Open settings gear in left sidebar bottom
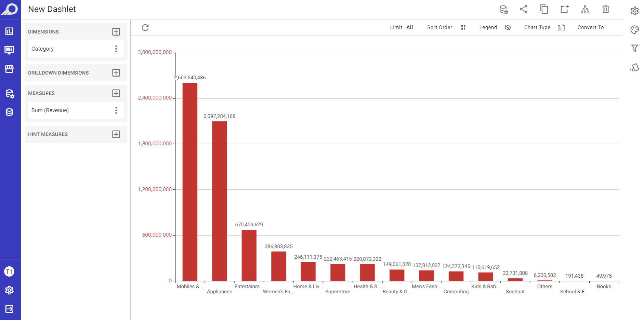The height and width of the screenshot is (320, 644). coord(9,290)
